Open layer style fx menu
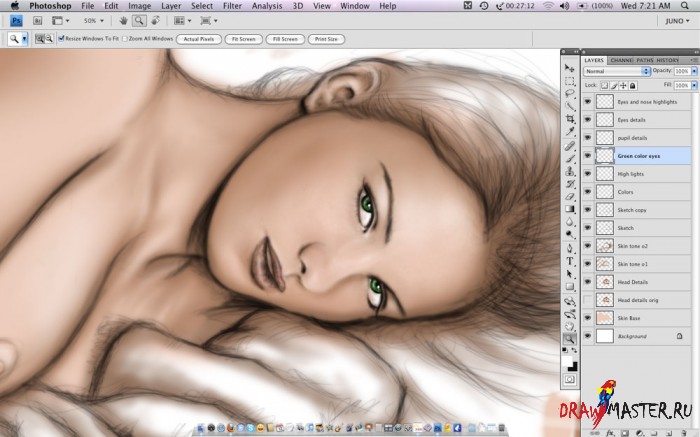The width and height of the screenshot is (700, 437). 610,433
